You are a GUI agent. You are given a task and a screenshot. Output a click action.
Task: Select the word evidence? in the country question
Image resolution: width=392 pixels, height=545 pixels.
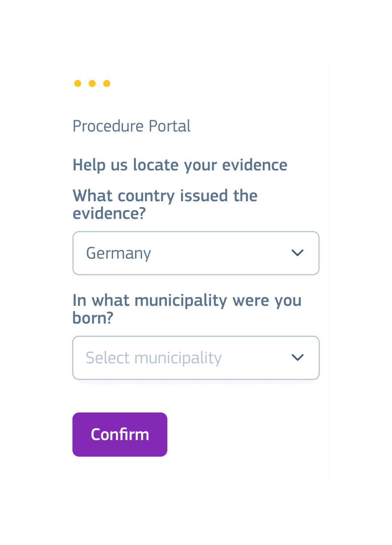[x=109, y=214]
